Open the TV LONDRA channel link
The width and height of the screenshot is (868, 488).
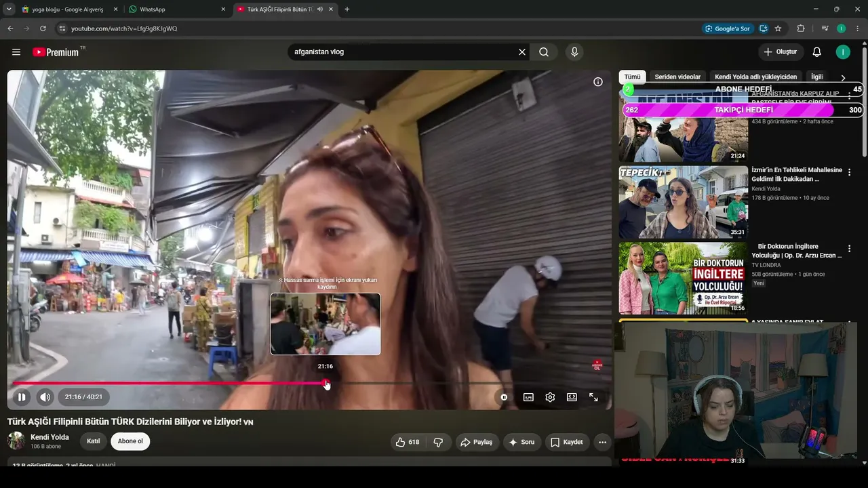[766, 265]
